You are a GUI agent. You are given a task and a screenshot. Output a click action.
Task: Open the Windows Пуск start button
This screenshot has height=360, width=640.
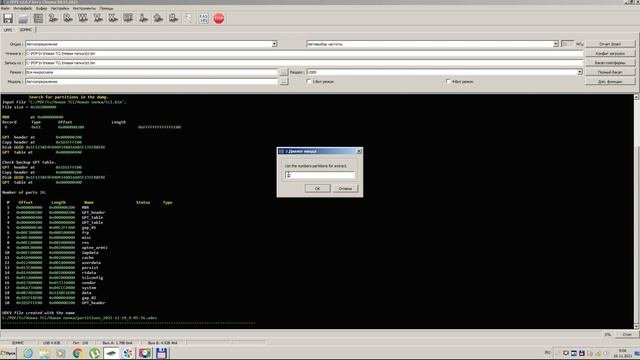click(x=8, y=353)
